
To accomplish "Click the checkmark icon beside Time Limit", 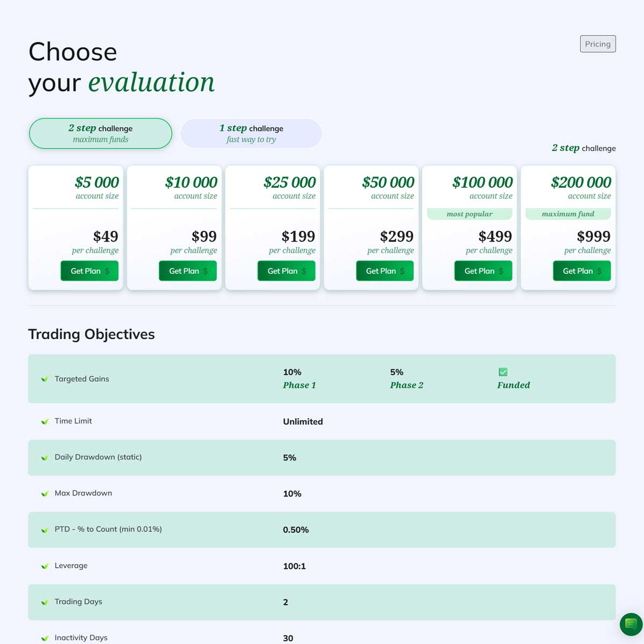I will pos(45,421).
